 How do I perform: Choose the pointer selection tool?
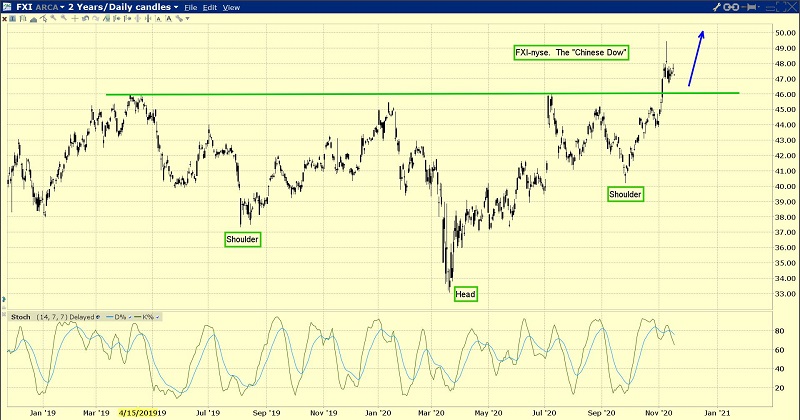pos(43,19)
